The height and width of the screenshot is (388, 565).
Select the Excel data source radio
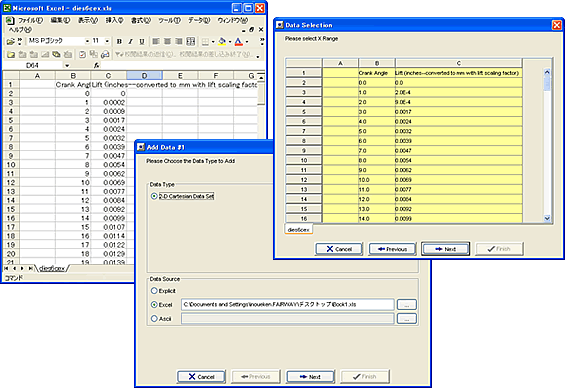[154, 305]
